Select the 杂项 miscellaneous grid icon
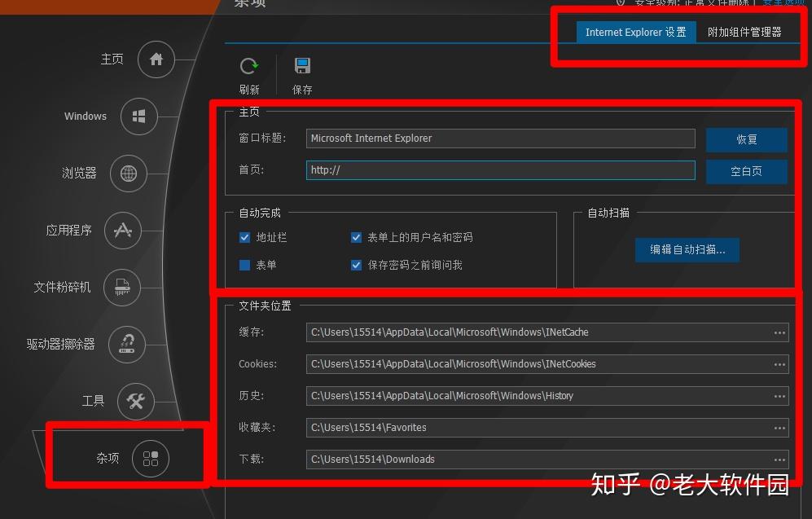The height and width of the screenshot is (519, 812). (151, 459)
